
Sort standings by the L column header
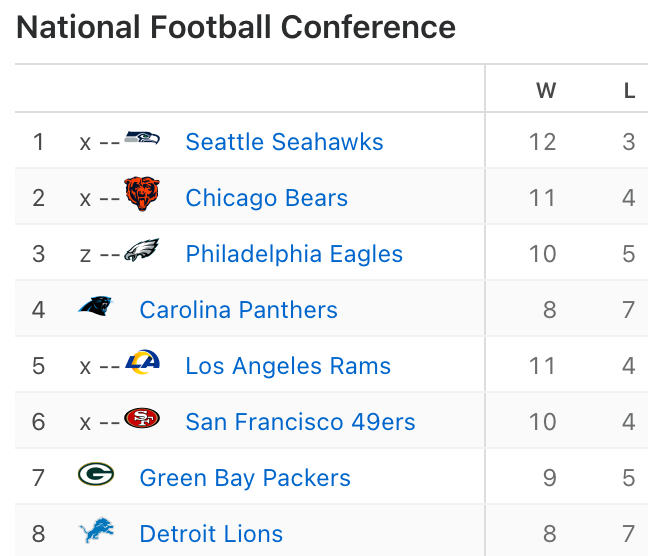629,91
